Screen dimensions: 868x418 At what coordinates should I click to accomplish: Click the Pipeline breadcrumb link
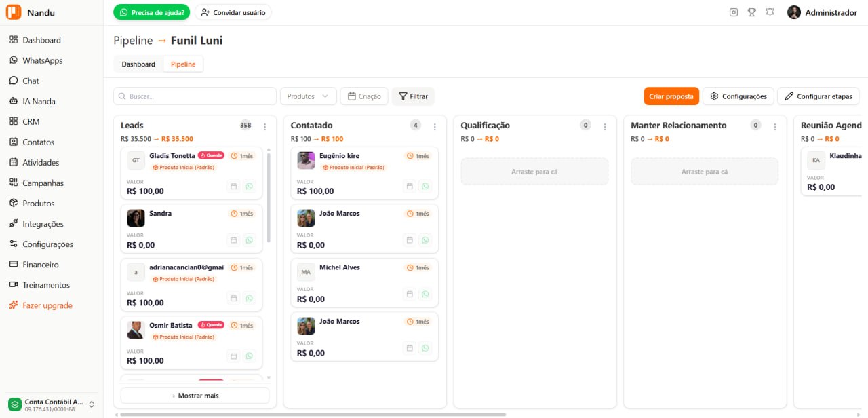point(133,41)
